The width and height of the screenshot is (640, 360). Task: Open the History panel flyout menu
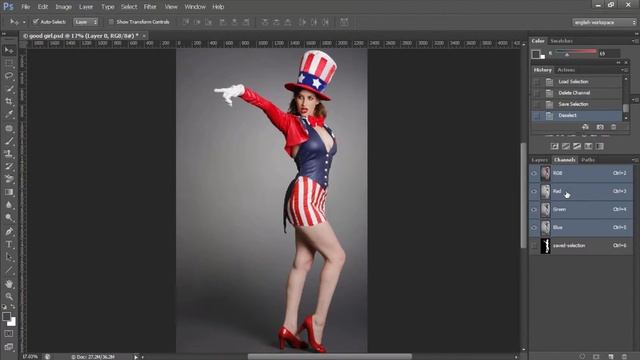pos(624,70)
